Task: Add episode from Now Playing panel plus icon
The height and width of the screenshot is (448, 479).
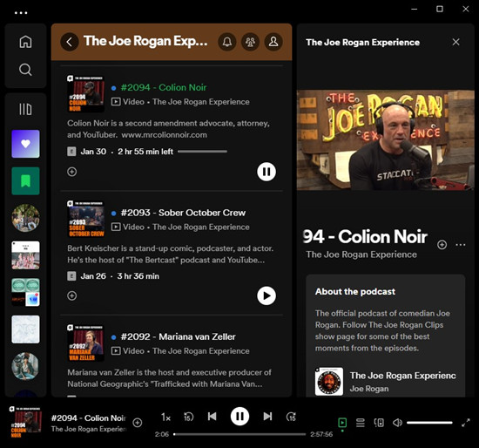Action: [442, 245]
